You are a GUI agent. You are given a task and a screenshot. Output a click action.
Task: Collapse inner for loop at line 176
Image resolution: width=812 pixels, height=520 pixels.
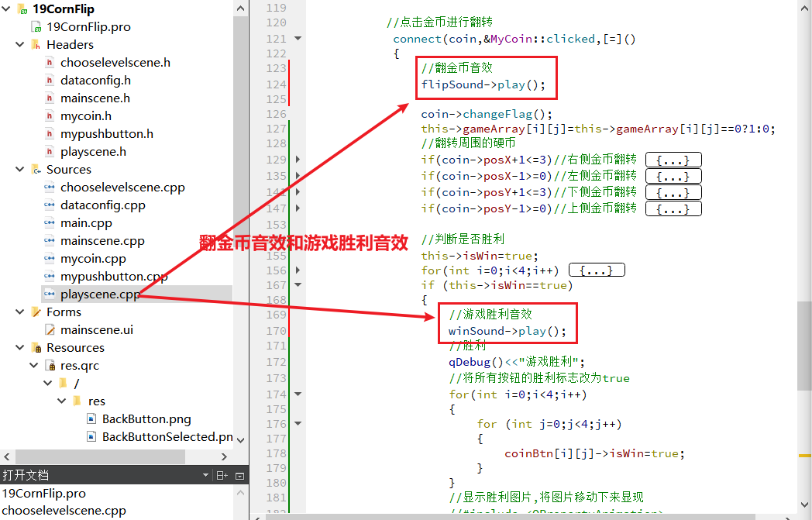(298, 424)
